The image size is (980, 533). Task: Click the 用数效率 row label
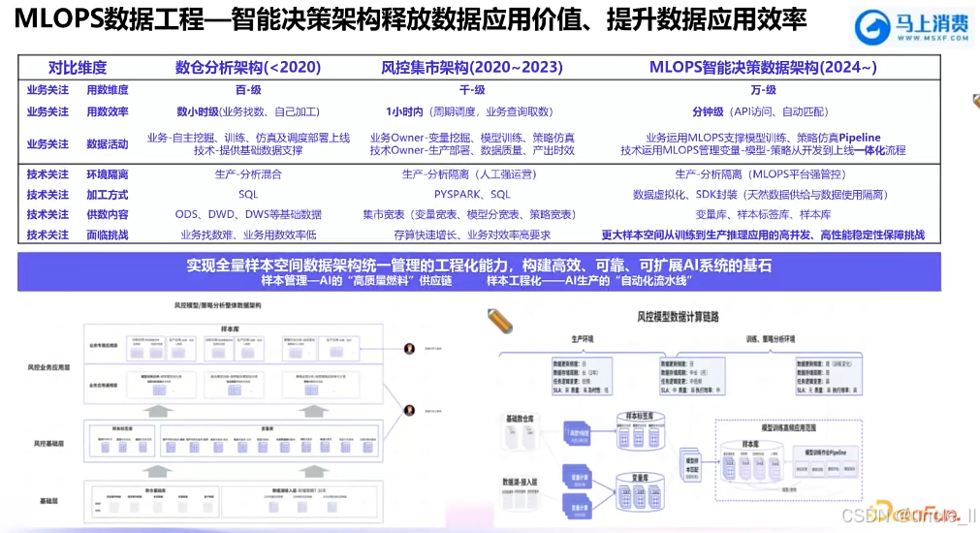tap(108, 111)
